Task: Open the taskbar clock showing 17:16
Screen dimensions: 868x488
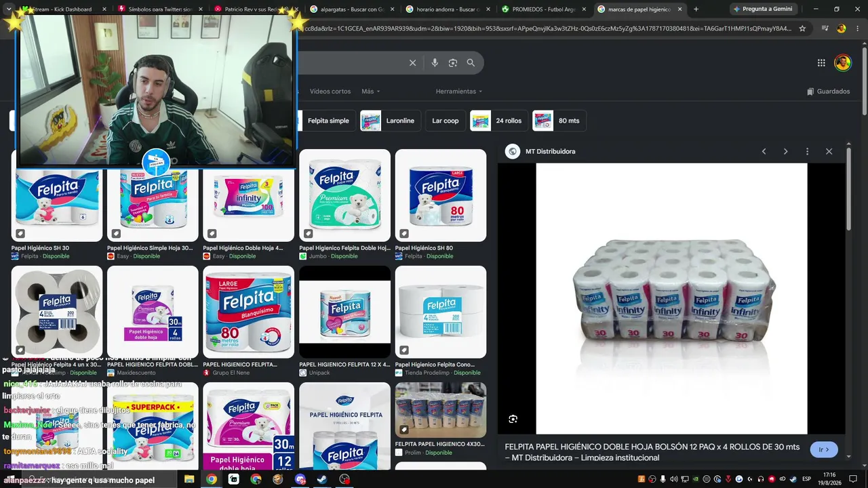Action: pos(830,479)
